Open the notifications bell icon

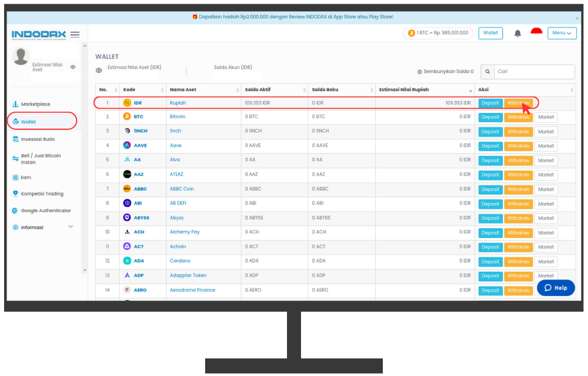tap(517, 33)
